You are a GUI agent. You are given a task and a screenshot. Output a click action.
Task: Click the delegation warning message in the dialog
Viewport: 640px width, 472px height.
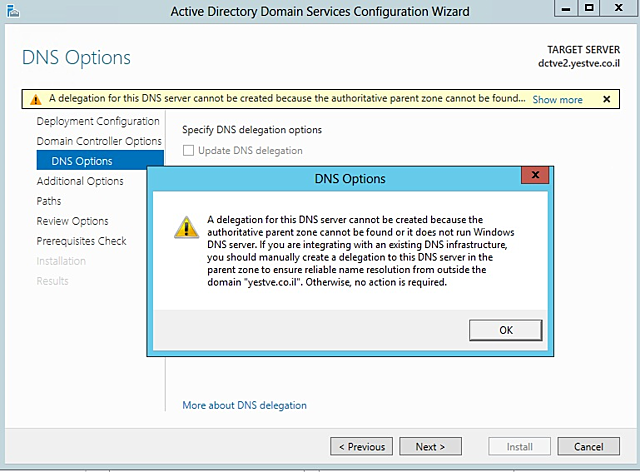(360, 251)
